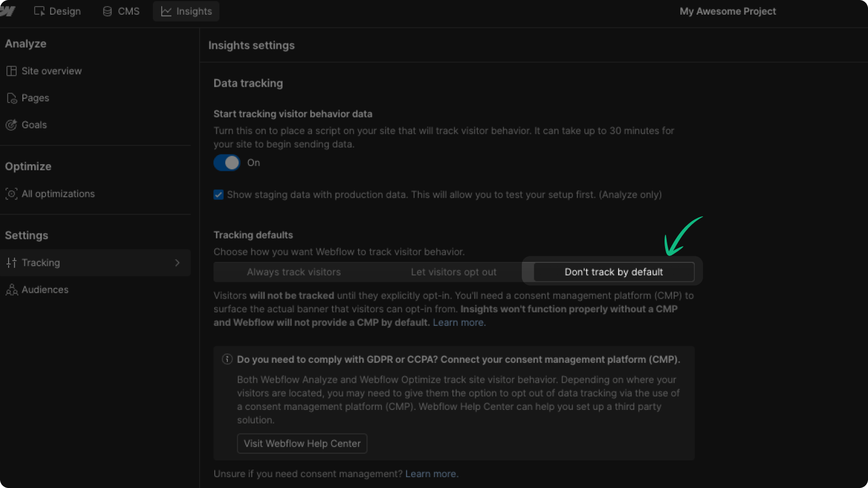The height and width of the screenshot is (488, 868).
Task: Click the Insights settings heading
Action: [x=252, y=46]
